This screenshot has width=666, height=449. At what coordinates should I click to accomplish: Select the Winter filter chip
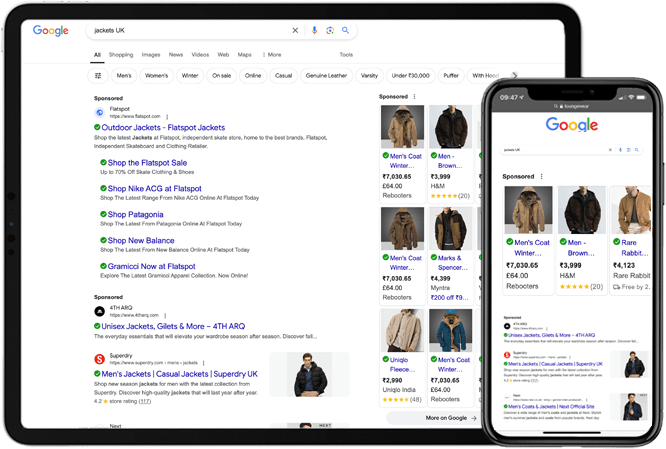tap(190, 76)
